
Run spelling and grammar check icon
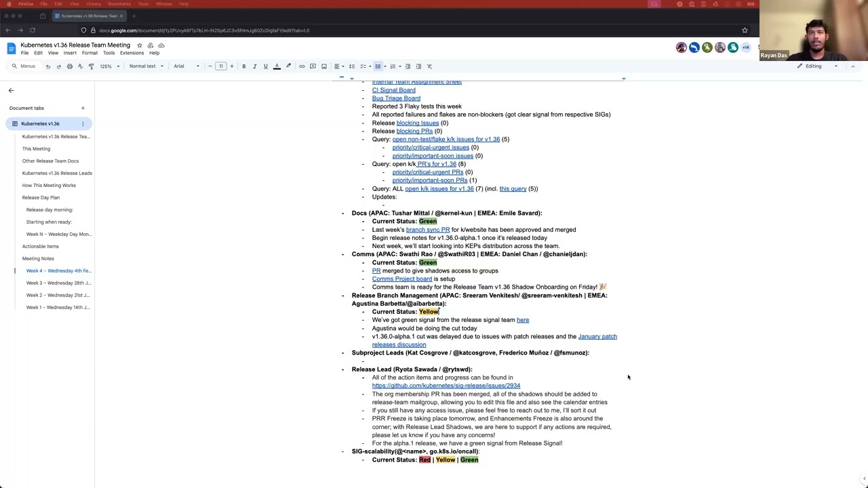tap(80, 66)
